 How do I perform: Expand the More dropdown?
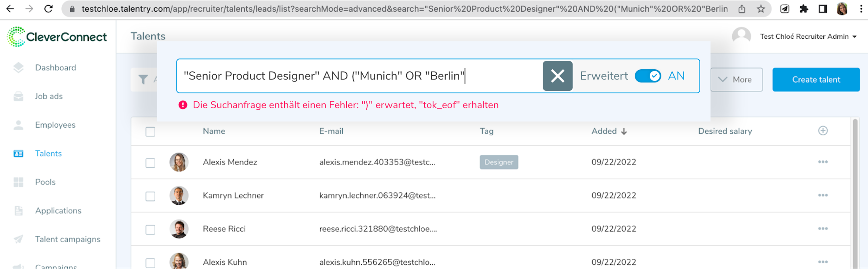[736, 79]
